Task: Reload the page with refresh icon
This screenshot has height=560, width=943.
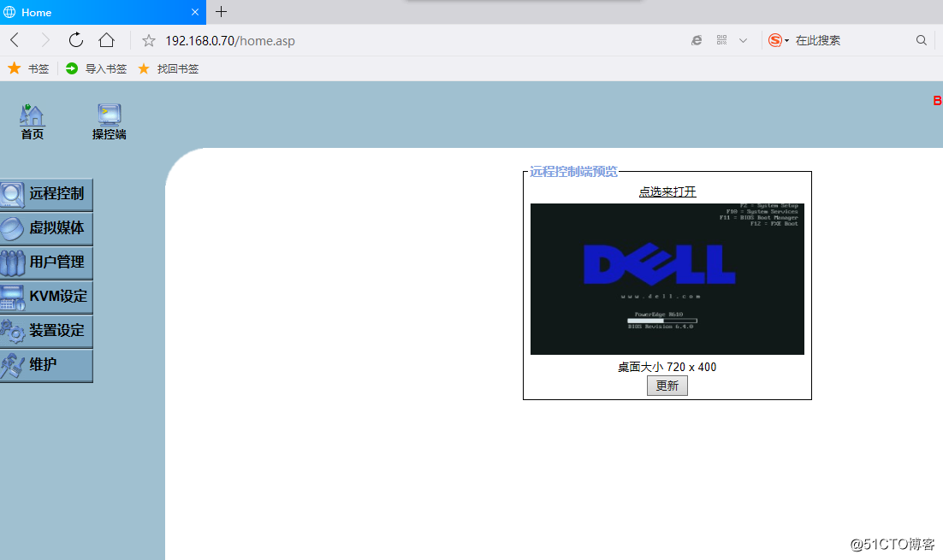Action: (x=76, y=40)
